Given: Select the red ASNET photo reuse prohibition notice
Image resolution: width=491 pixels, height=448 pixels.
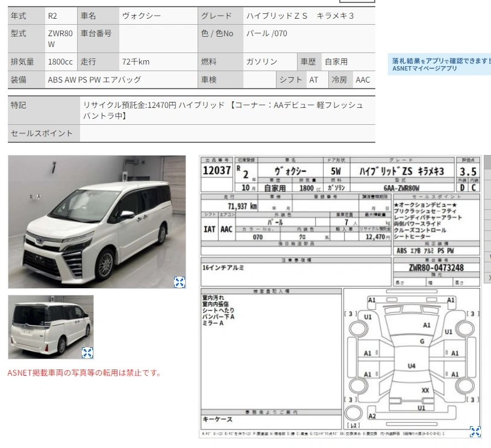Looking at the screenshot, I should 84,373.
